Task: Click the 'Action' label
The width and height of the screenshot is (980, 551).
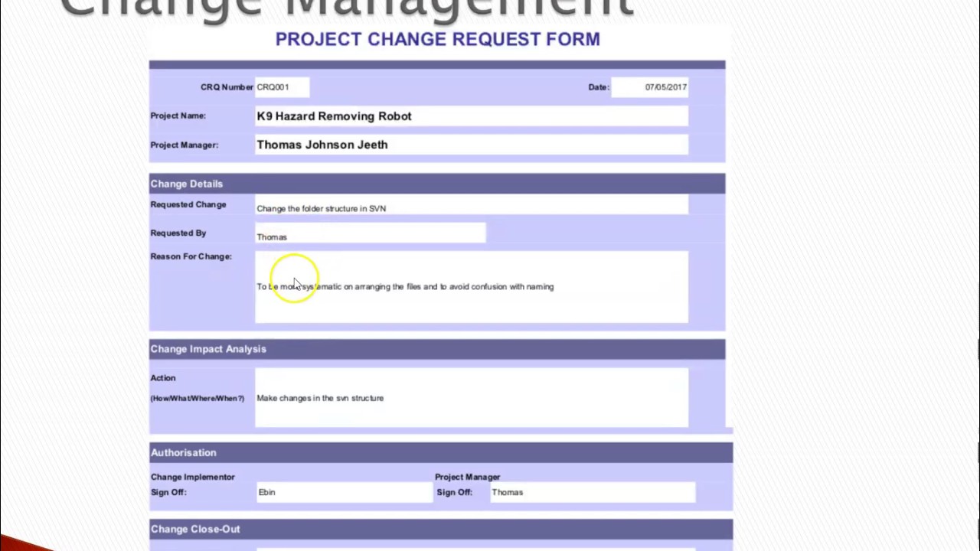Action: tap(163, 378)
